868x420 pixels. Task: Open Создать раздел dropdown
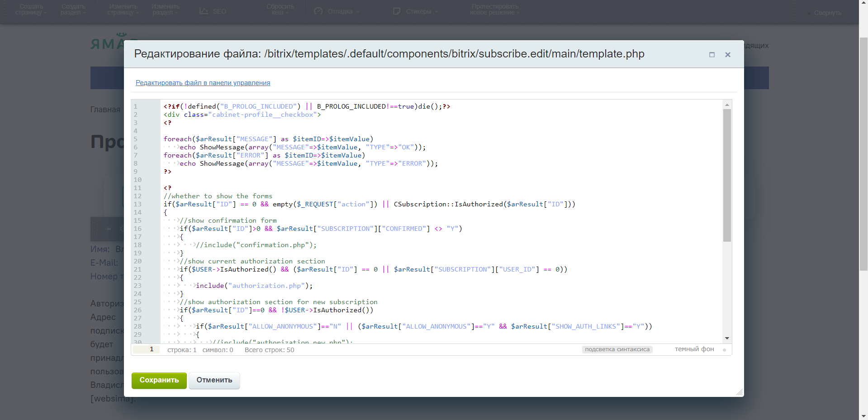click(73, 10)
